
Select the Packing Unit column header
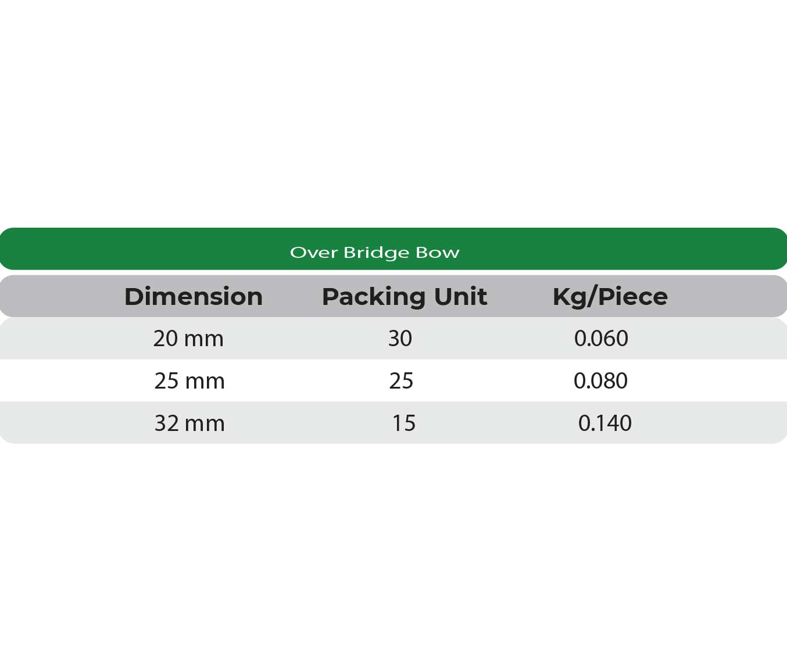coord(404,297)
